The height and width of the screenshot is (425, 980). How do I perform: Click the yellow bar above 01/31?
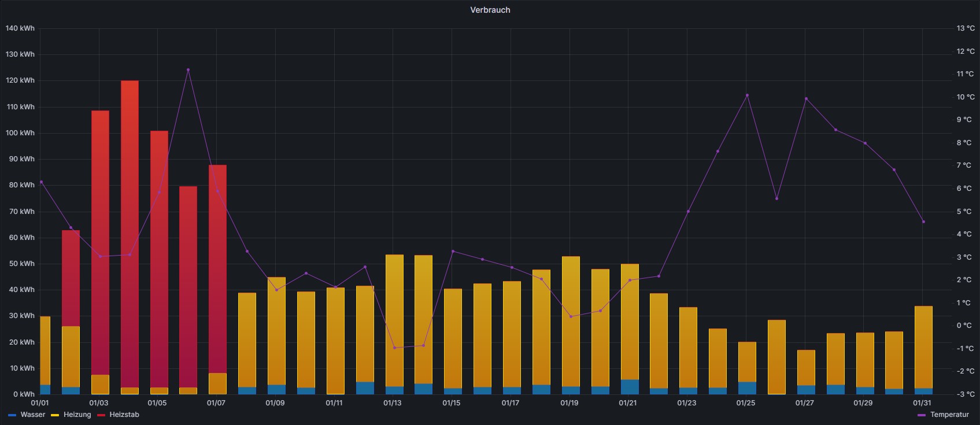[923, 347]
